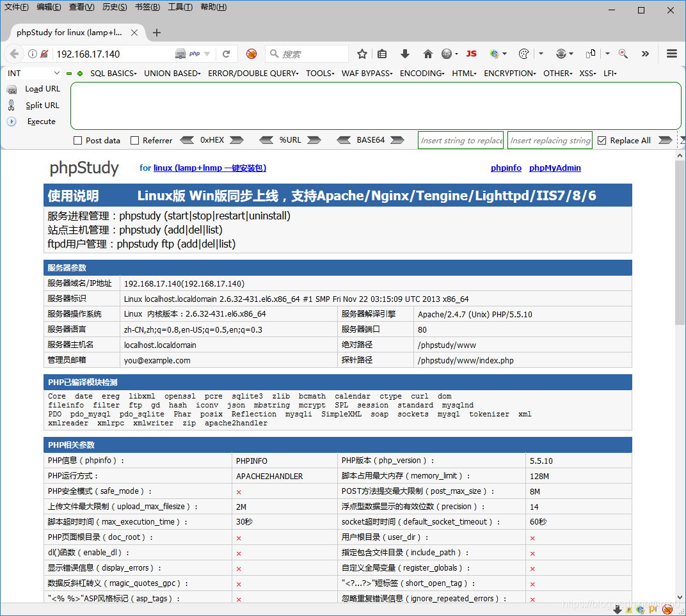Click the page vertical scrollbar thumb
The width and height of the screenshot is (686, 616).
[680, 243]
